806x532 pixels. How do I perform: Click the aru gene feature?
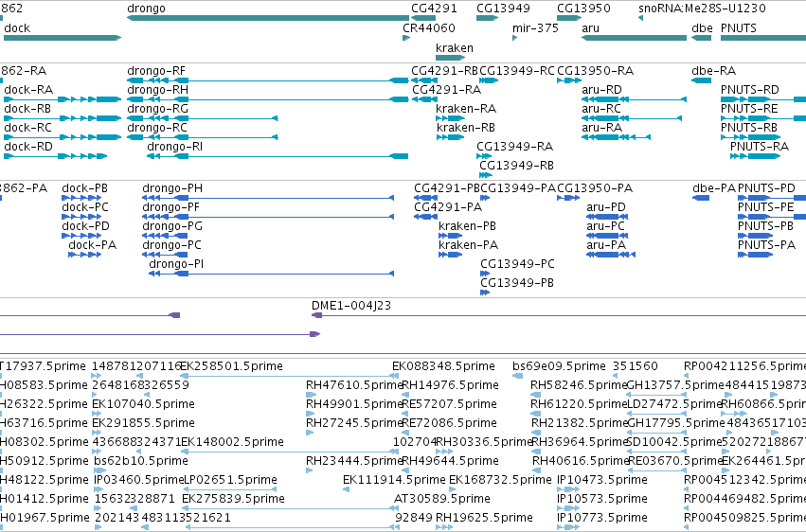(x=634, y=38)
